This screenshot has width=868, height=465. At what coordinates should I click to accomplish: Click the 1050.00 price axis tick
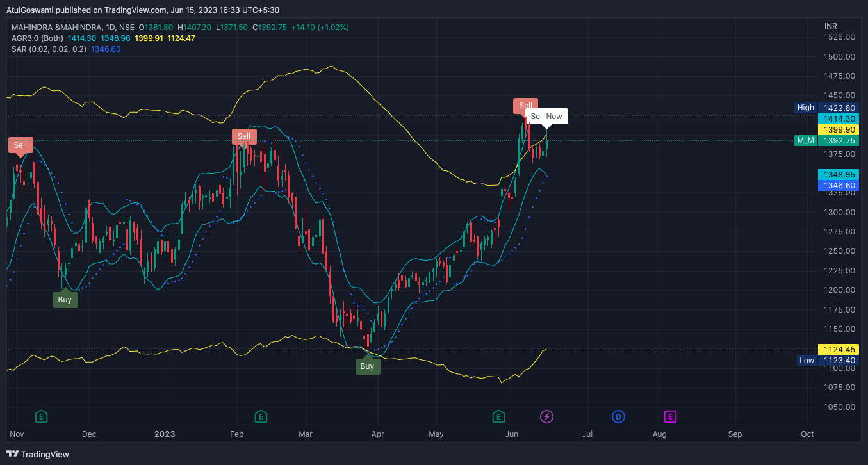839,407
